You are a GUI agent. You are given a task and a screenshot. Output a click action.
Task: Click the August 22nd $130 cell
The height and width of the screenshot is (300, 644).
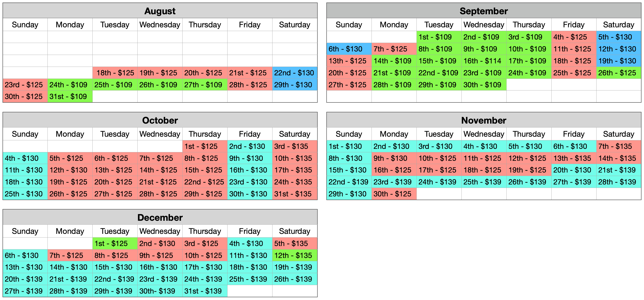pos(294,73)
